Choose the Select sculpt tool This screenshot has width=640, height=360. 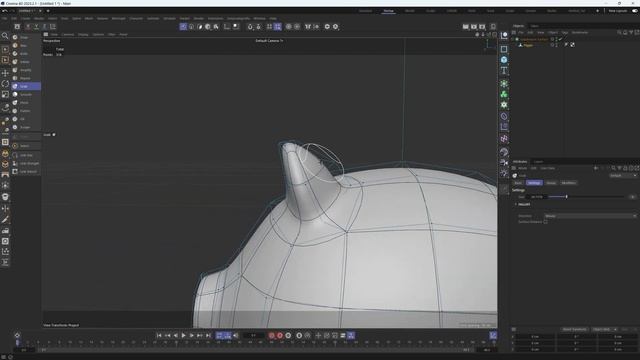click(x=26, y=146)
